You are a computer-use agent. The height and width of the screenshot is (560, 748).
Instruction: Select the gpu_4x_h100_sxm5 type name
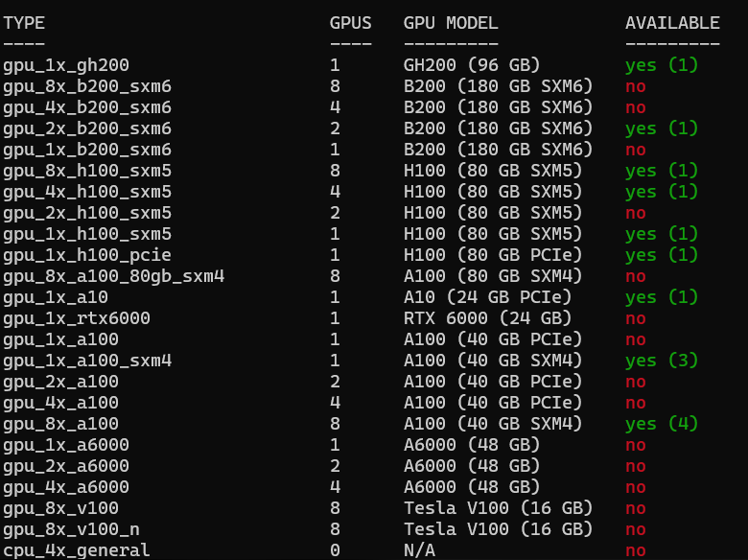coord(87,192)
